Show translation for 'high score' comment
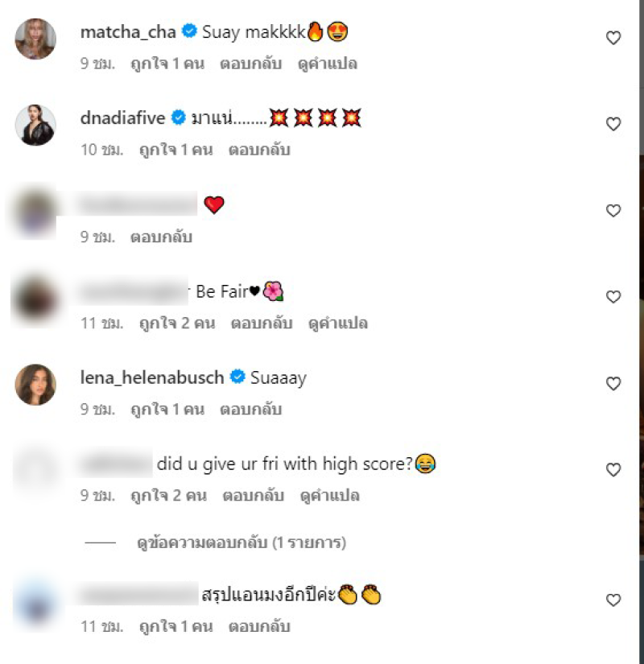Viewport: 644px width, 664px height. coord(329,495)
